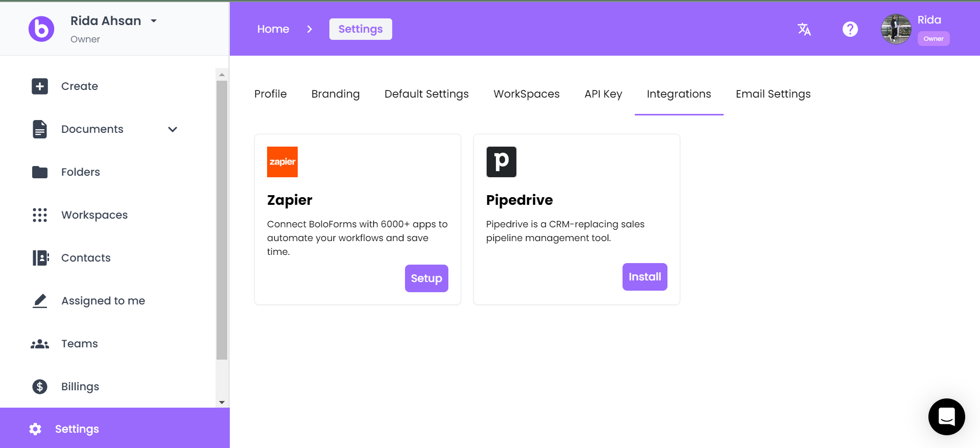
Task: Click the Pipedrive logo
Action: pyautogui.click(x=501, y=162)
